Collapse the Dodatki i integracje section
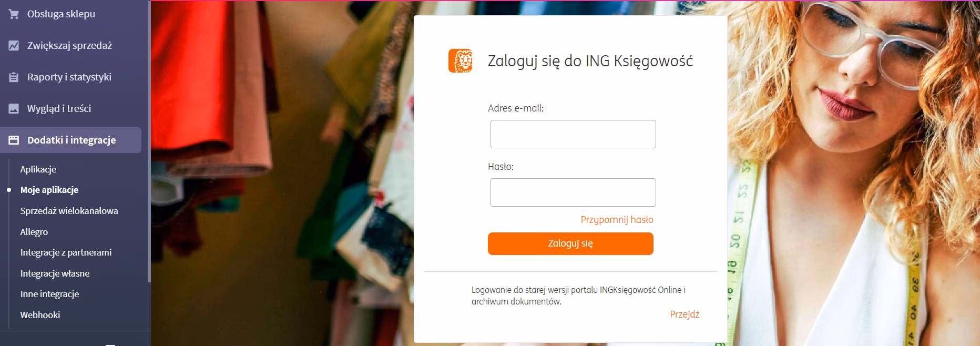The height and width of the screenshot is (346, 980). [71, 140]
